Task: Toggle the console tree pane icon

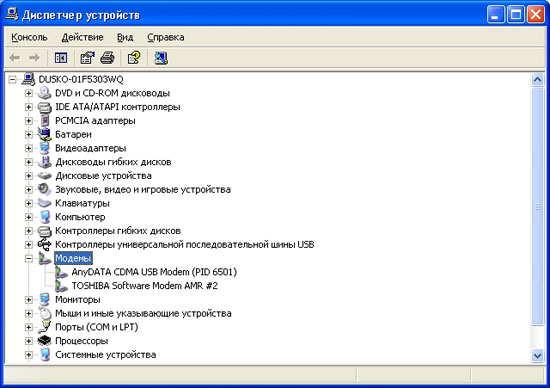Action: point(61,58)
